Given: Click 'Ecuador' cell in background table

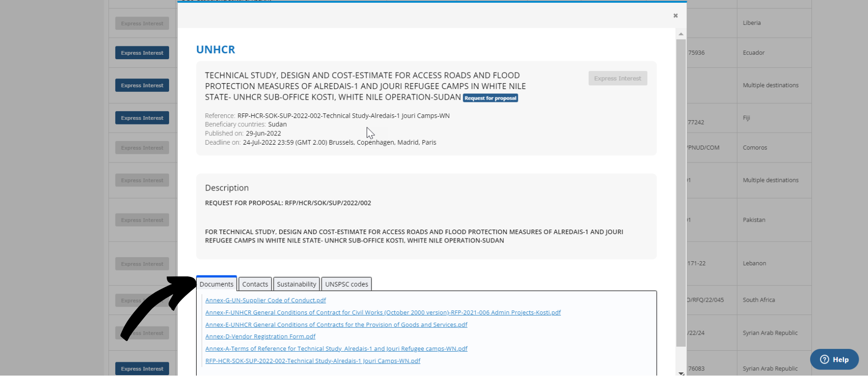Looking at the screenshot, I should click(x=754, y=53).
